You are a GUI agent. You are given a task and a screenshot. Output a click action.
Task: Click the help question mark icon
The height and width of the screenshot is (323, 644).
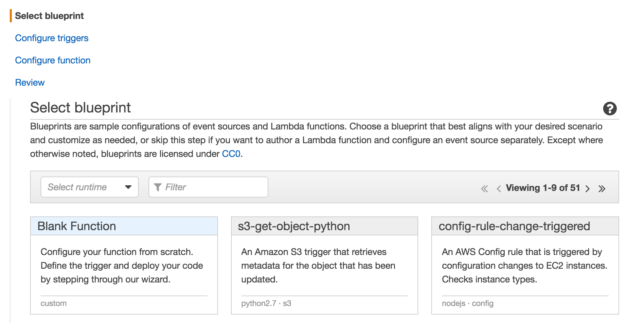tap(610, 109)
